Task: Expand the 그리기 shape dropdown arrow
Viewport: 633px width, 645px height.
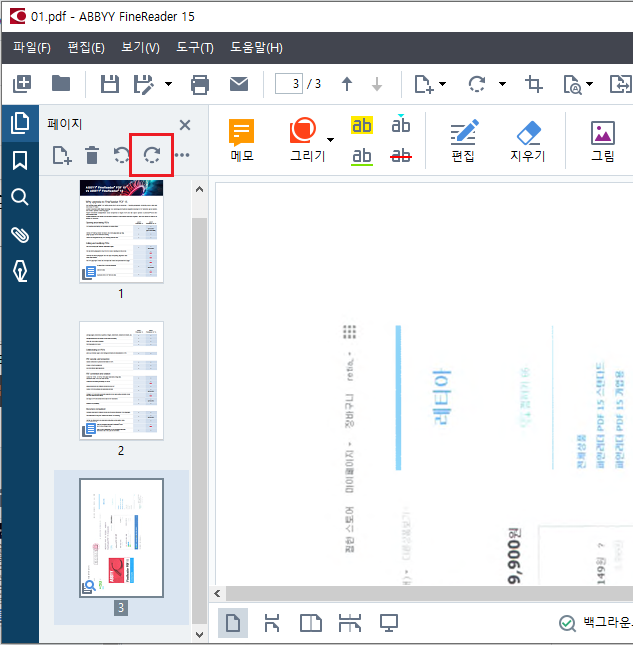Action: 330,140
